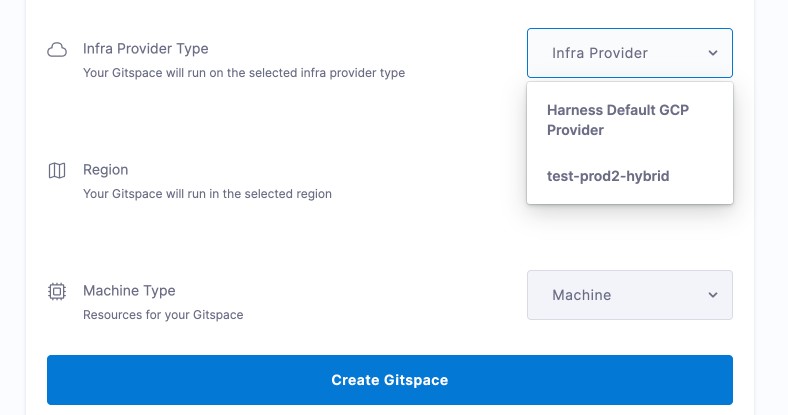
Task: Click the Machine placeholder text
Action: tap(581, 295)
